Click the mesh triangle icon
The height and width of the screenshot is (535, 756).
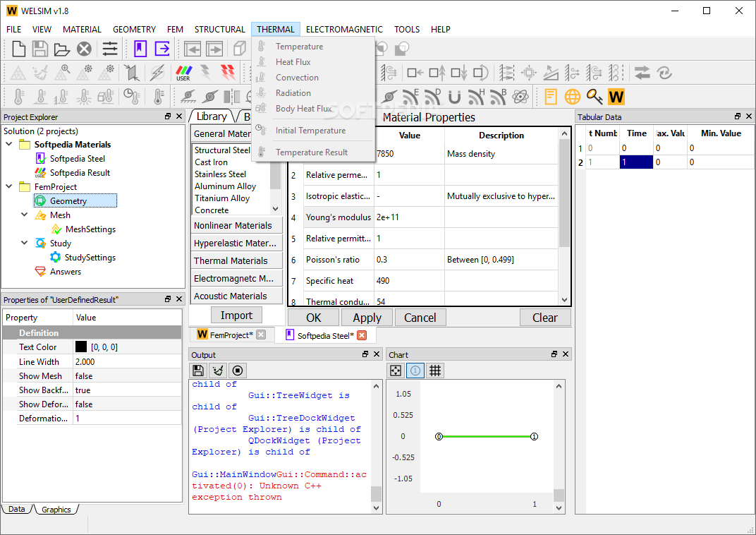coord(18,73)
